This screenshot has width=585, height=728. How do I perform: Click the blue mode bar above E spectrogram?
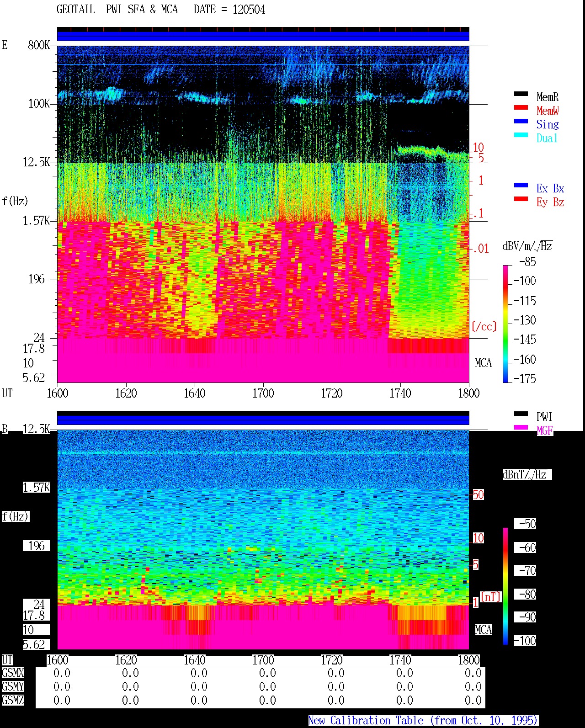(263, 36)
